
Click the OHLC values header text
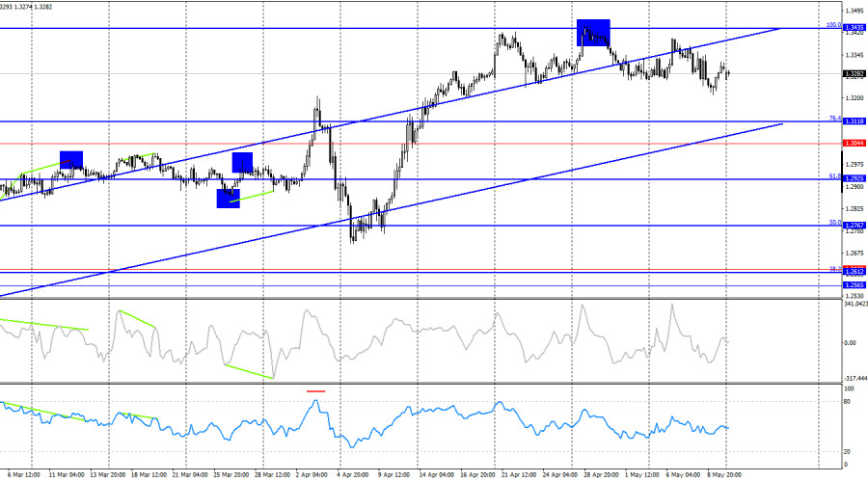click(x=26, y=7)
